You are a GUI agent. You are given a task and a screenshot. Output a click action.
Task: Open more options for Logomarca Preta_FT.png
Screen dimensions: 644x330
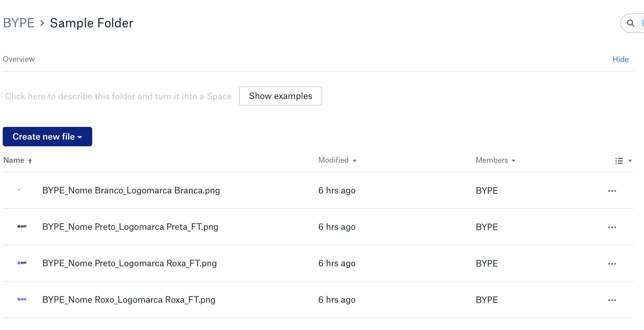(612, 227)
